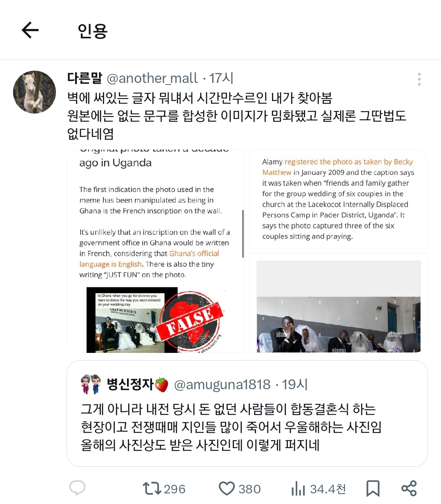Tap the reply speech bubble icon

[x=77, y=488]
